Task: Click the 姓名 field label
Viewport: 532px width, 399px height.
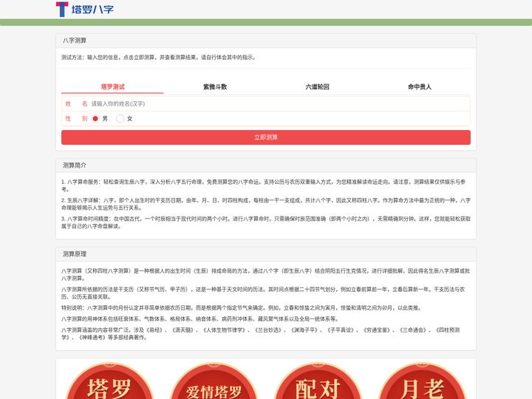Action: pyautogui.click(x=76, y=104)
